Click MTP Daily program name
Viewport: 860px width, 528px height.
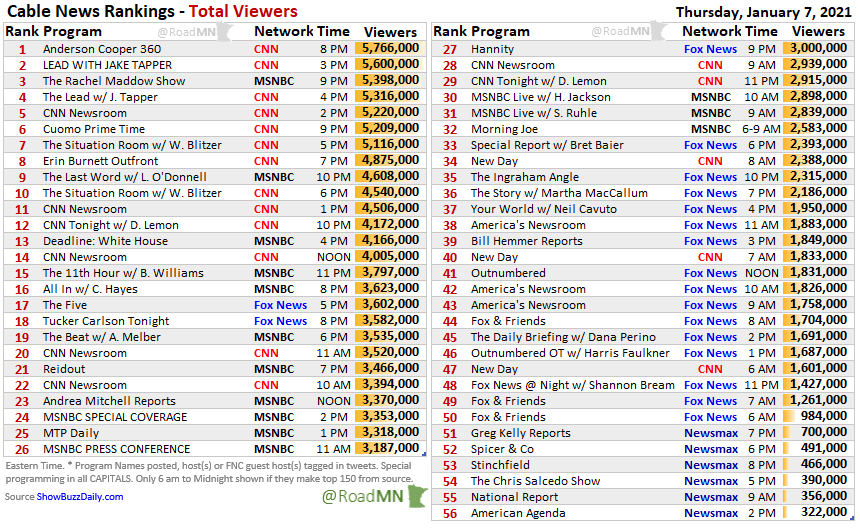[71, 433]
